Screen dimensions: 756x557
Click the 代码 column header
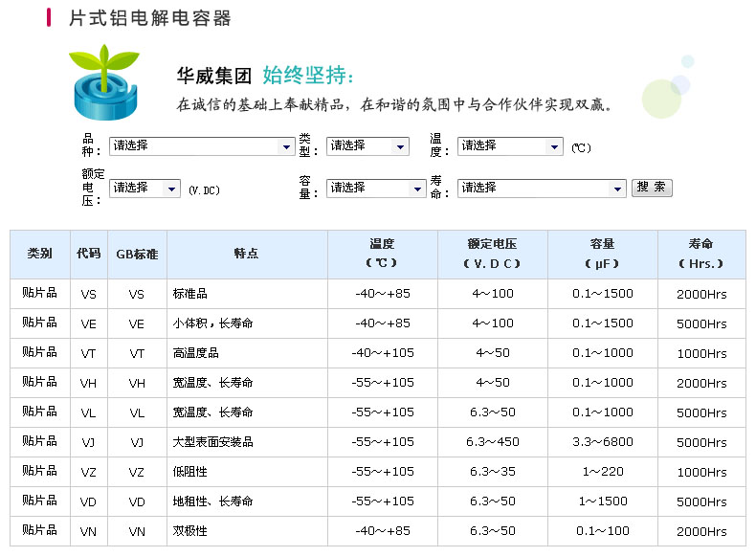pos(89,255)
